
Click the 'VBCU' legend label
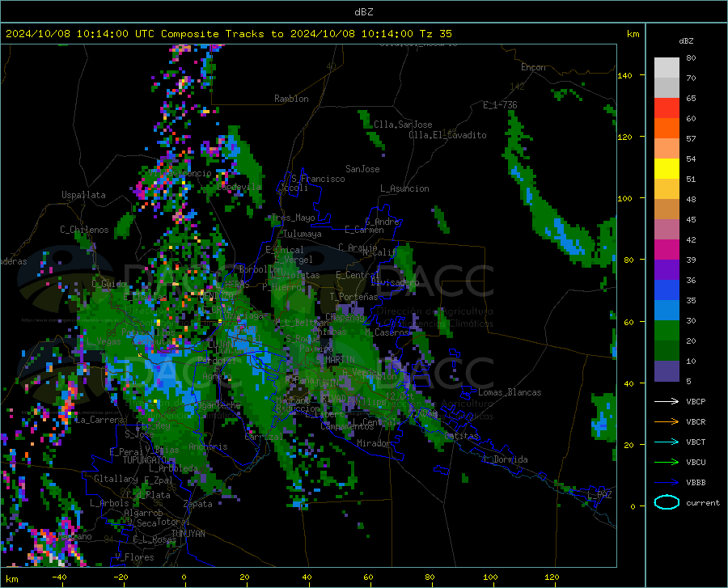tap(696, 463)
